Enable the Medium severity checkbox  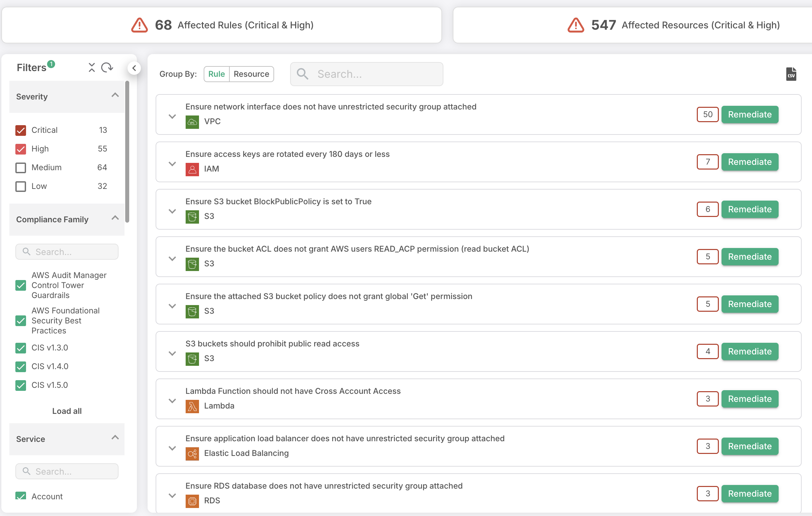click(21, 168)
